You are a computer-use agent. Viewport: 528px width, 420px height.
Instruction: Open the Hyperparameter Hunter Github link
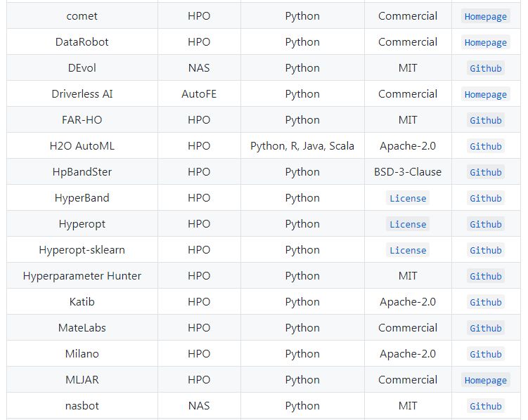pos(485,276)
